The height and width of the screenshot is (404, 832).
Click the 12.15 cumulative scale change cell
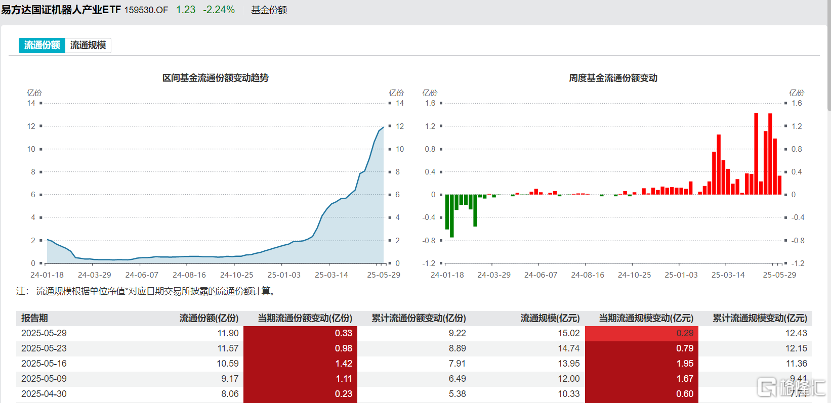798,349
